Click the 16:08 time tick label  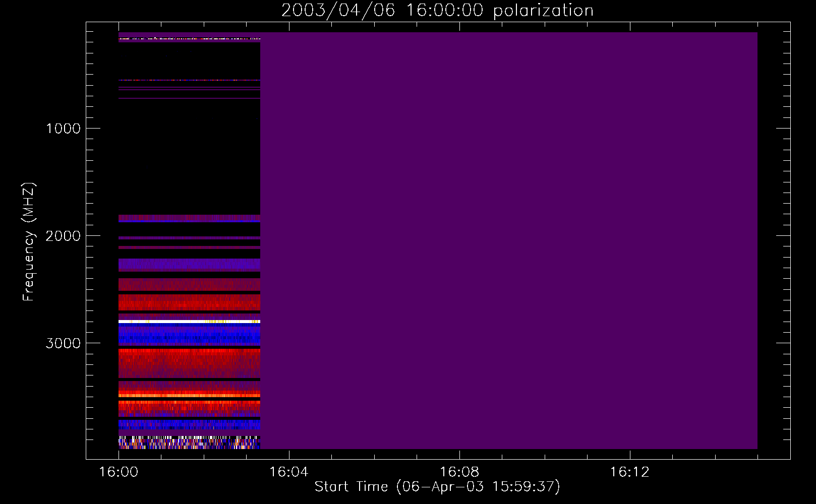point(459,472)
